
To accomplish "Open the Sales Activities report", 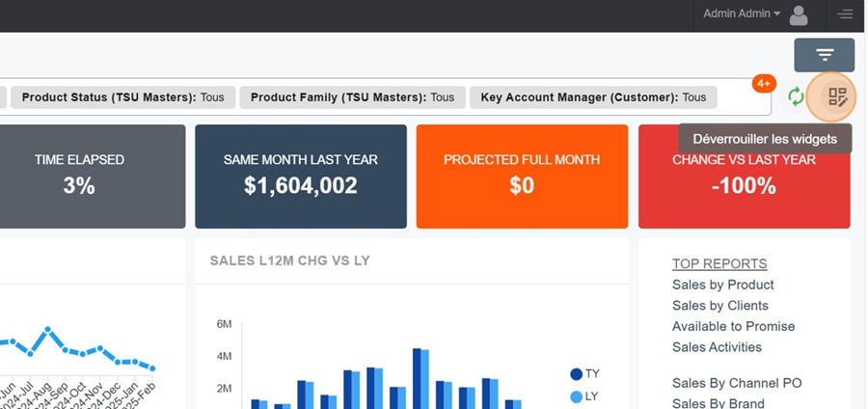I will [x=717, y=347].
